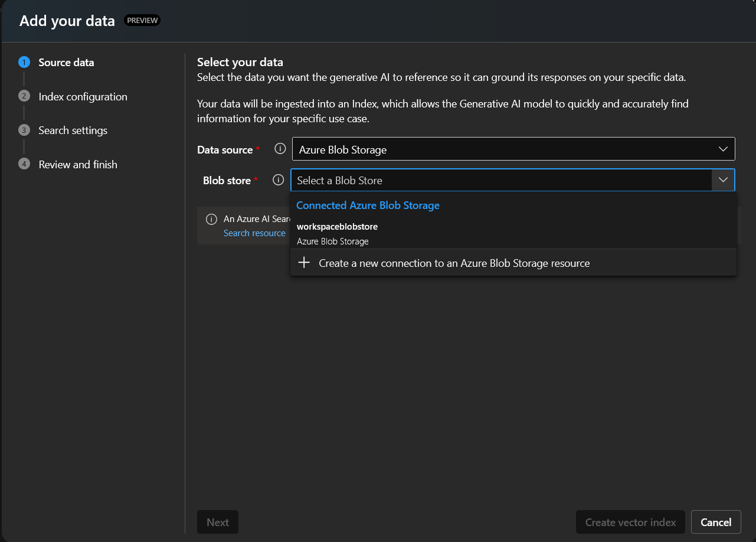Select the Index configuration step
This screenshot has width=756, height=542.
(83, 96)
